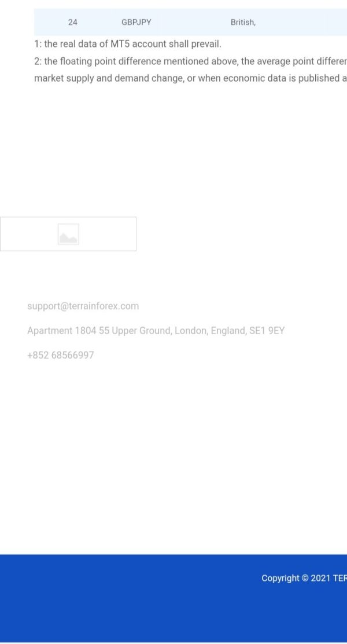Screen dimensions: 347x644
Task: Click the 2021 year in the footer
Action: [320, 579]
